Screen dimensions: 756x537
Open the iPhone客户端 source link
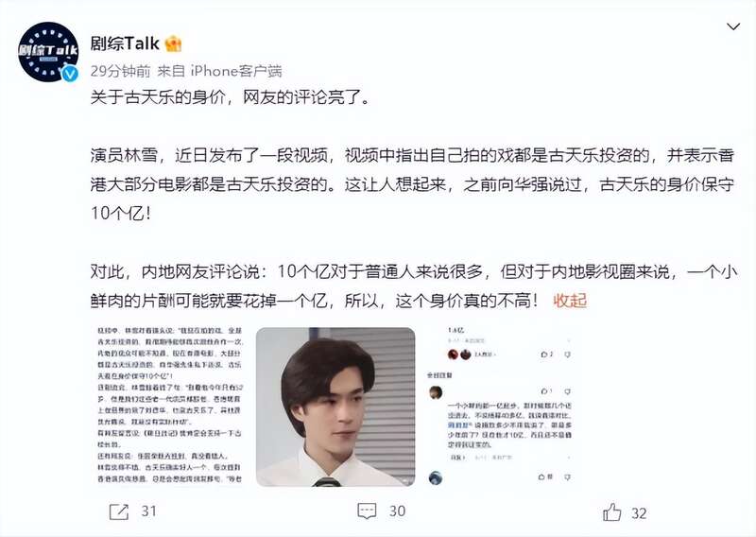pos(236,71)
